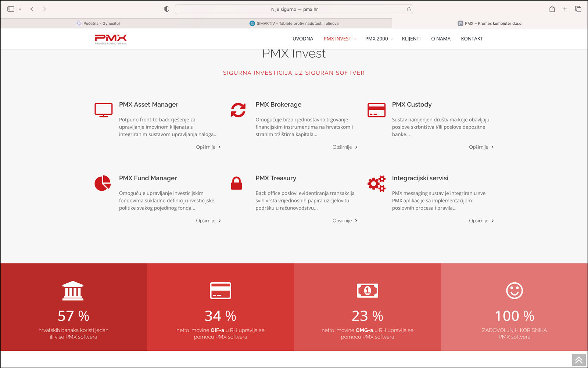Click the 57 % statistic text

click(x=73, y=316)
